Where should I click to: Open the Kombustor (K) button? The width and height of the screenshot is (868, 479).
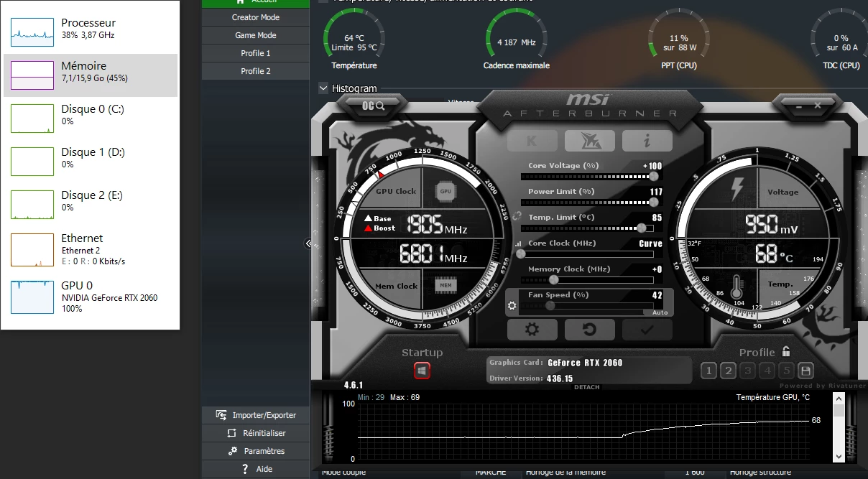click(532, 141)
